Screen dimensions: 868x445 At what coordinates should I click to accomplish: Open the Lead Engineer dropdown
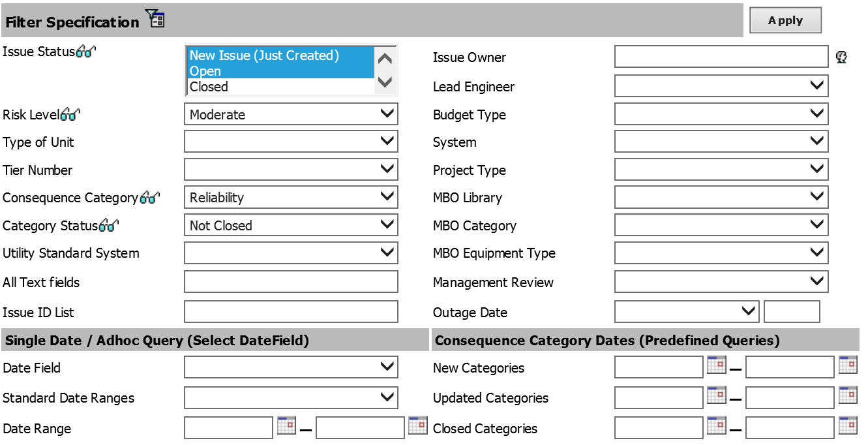(721, 86)
